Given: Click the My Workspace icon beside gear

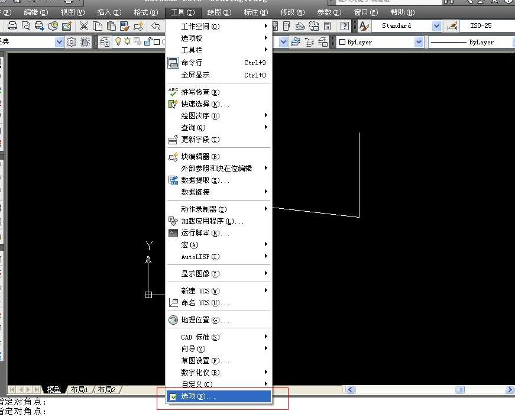Looking at the screenshot, I should [85, 42].
